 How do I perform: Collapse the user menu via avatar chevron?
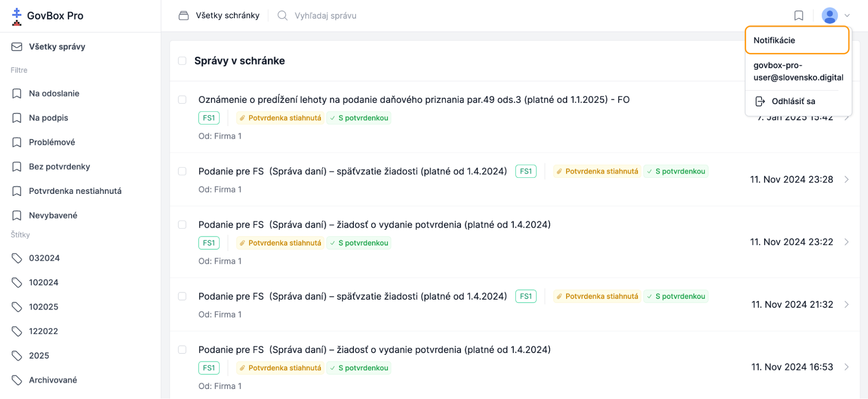847,16
